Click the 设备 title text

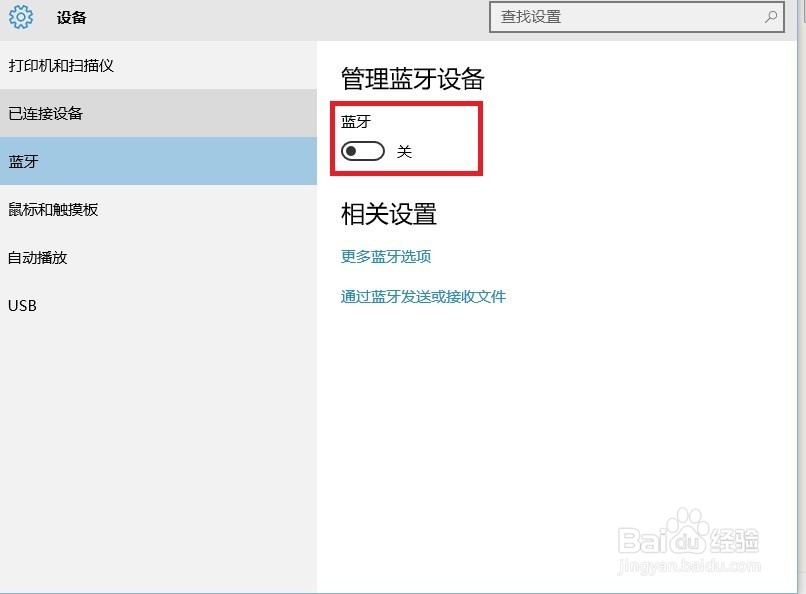pyautogui.click(x=71, y=17)
